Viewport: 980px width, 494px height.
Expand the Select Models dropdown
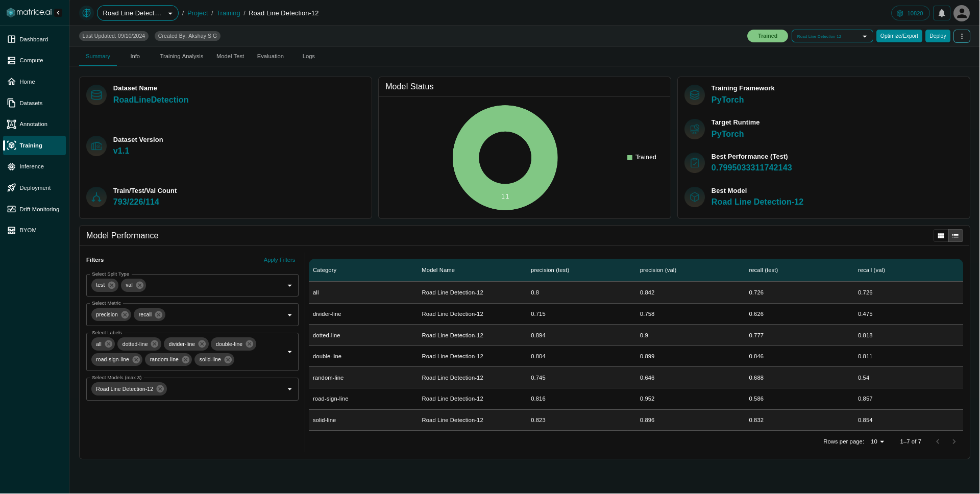(x=289, y=389)
